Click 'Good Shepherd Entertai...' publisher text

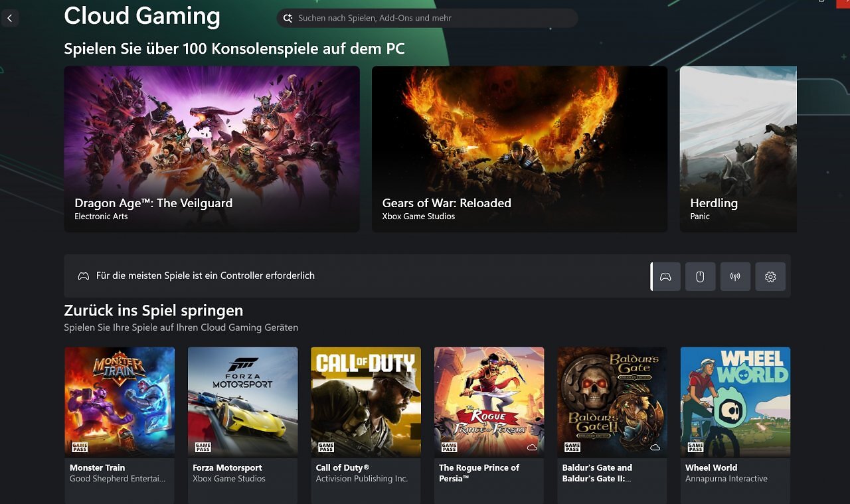coord(118,479)
